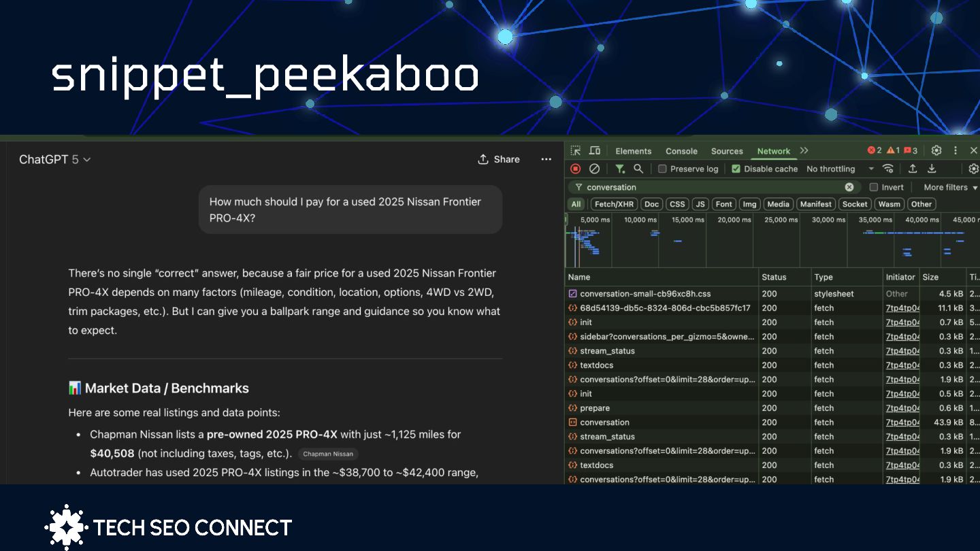The height and width of the screenshot is (551, 980).
Task: Filter requests by Fetch/XHR
Action: click(614, 204)
